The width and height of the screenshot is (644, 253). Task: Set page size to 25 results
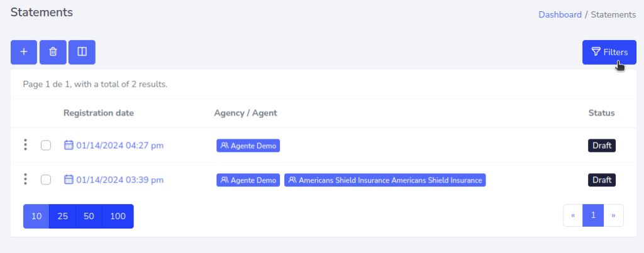[63, 216]
